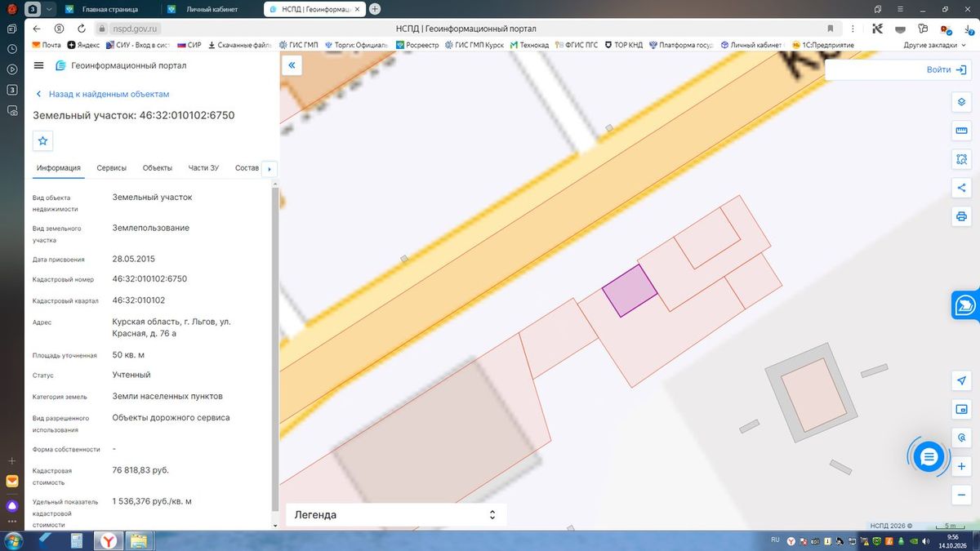Open the Yandex Browser taskbar icon
Image resolution: width=980 pixels, height=551 pixels.
108,540
